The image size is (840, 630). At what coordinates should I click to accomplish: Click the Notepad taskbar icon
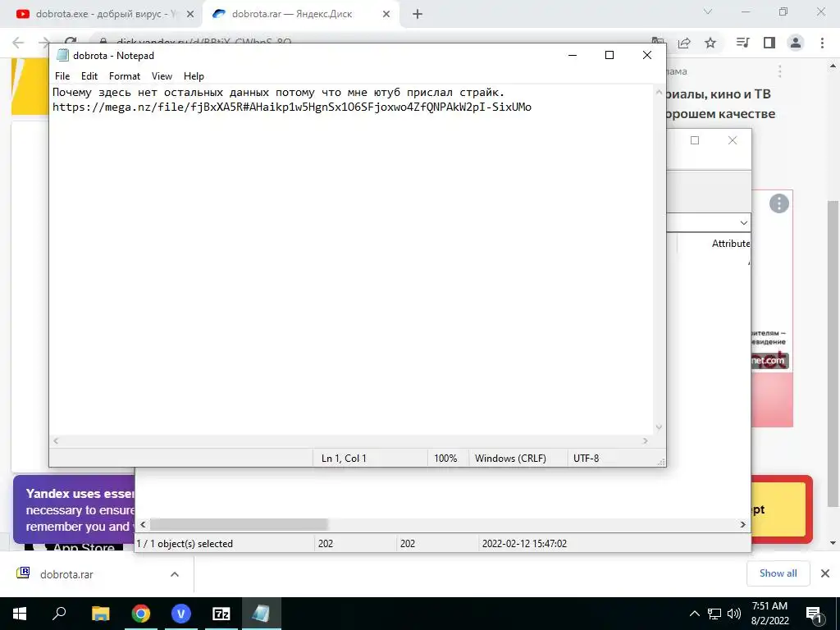pos(262,614)
